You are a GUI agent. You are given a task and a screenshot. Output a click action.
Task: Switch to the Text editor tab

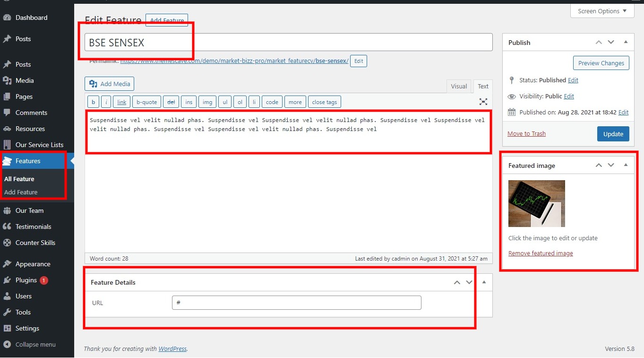click(x=483, y=86)
